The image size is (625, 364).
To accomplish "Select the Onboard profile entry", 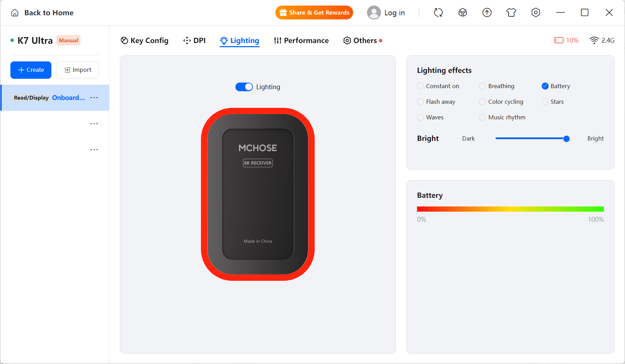I will tap(55, 98).
